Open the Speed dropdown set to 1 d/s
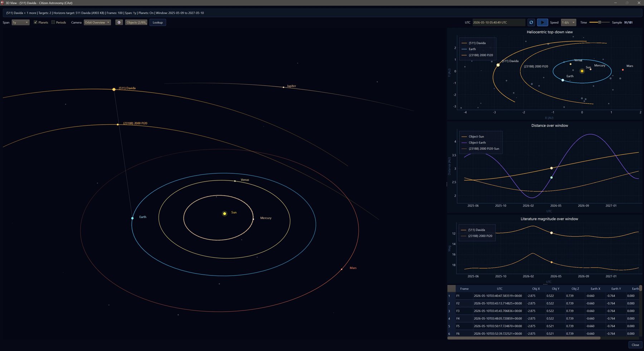This screenshot has width=644, height=351. pos(569,23)
